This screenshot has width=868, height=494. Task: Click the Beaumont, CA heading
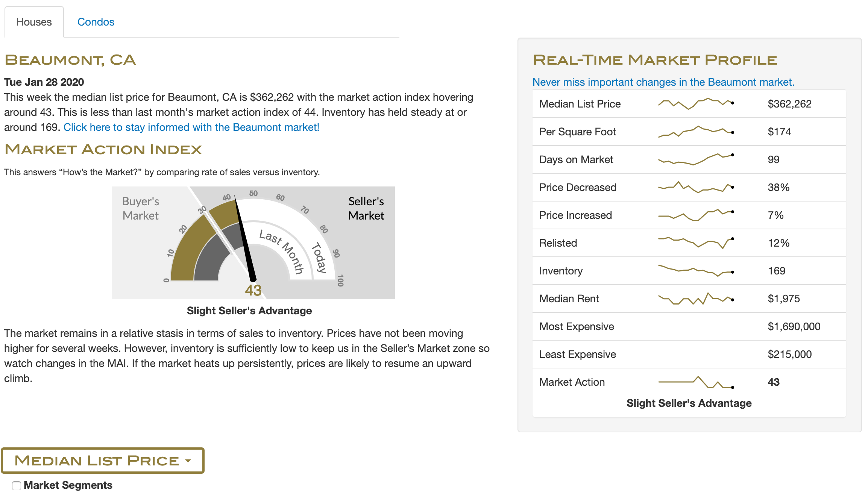(x=70, y=60)
